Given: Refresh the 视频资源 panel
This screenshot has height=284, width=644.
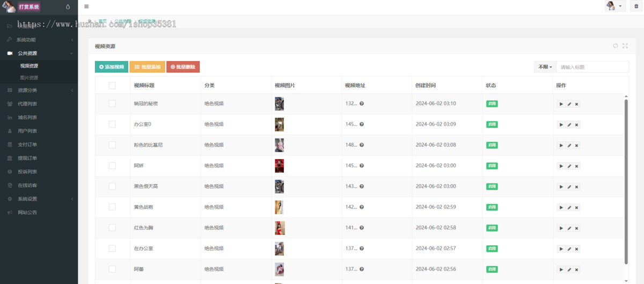Looking at the screenshot, I should coord(616,46).
